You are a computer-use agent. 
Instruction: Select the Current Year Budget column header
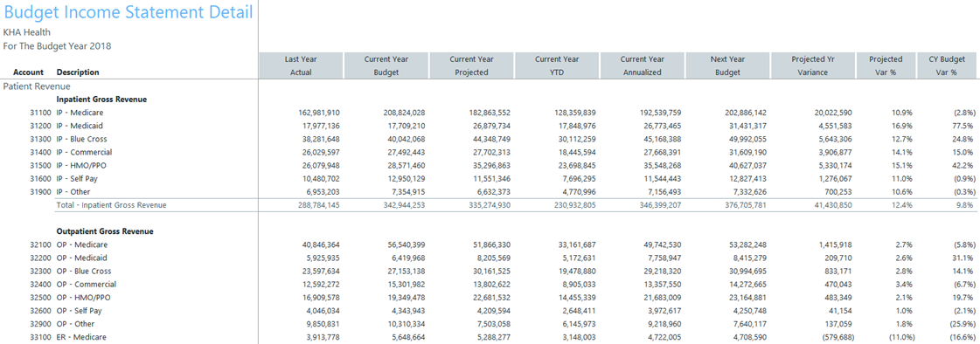(x=386, y=65)
